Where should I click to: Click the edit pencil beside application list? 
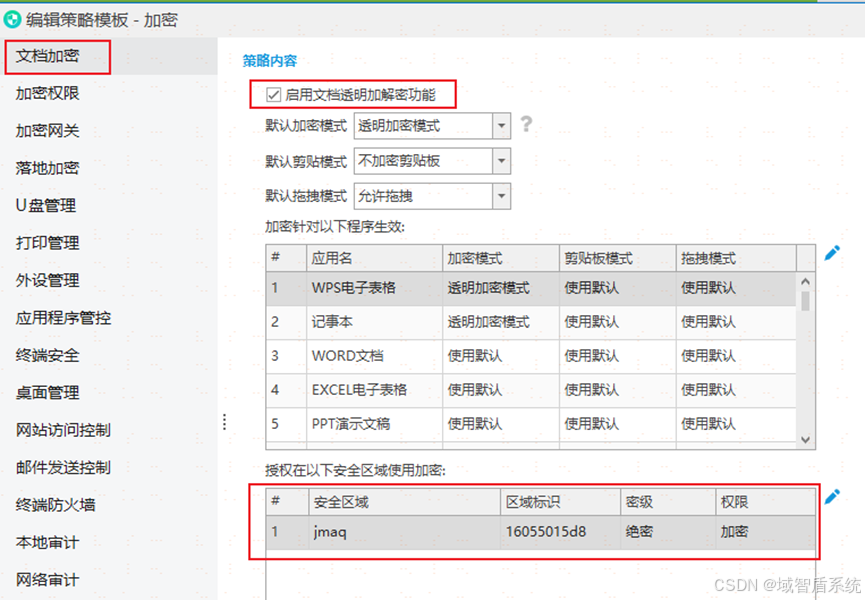832,253
